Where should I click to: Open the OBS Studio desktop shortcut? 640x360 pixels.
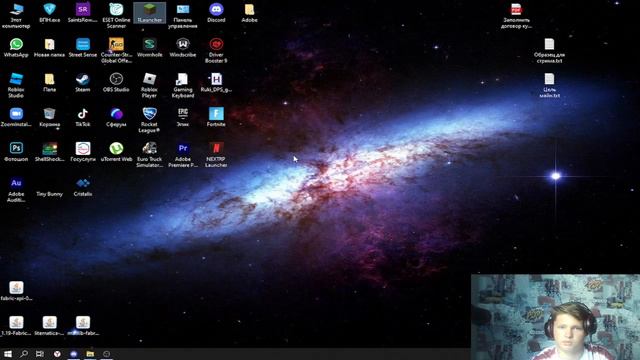116,82
